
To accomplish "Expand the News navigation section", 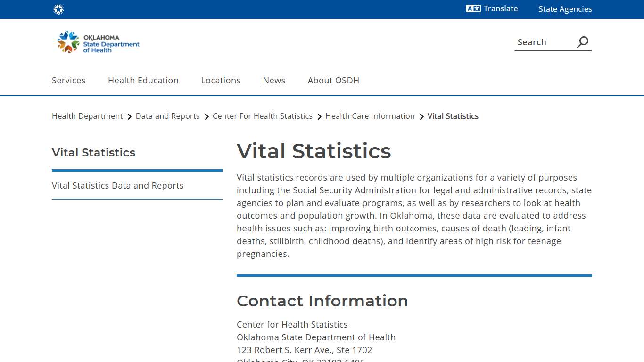I will point(274,81).
